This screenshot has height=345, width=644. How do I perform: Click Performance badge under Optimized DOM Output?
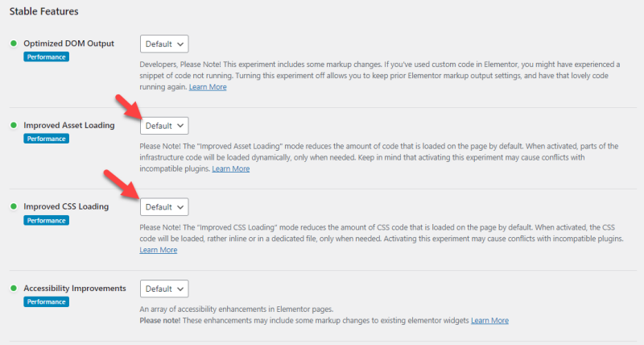(46, 56)
